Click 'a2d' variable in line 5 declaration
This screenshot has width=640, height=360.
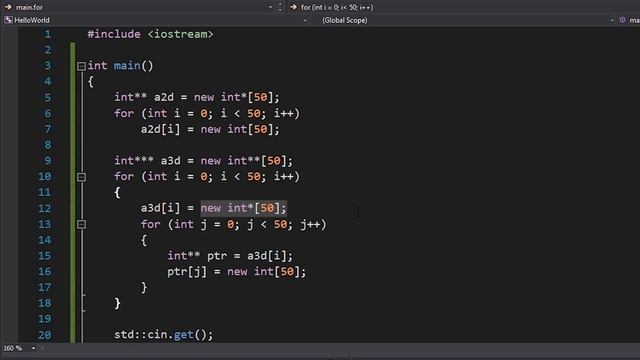164,98
